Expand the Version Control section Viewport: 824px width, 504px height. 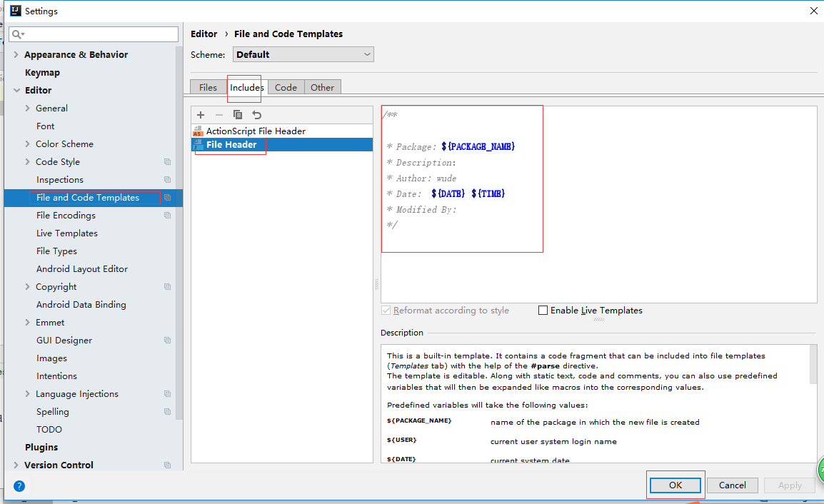[16, 465]
